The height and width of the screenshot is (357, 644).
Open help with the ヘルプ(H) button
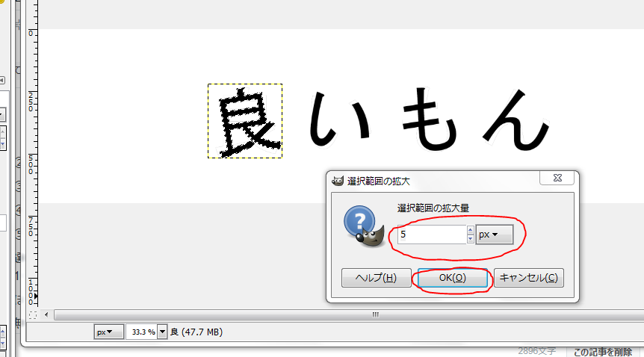tap(377, 278)
